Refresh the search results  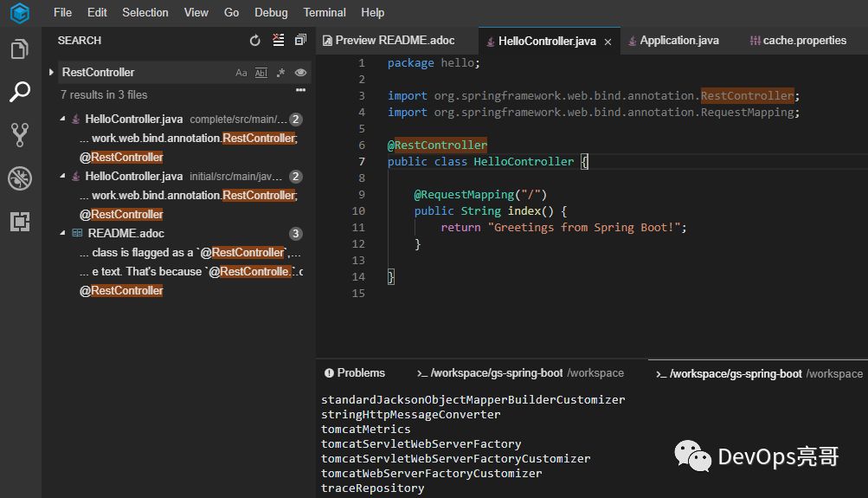pos(254,41)
